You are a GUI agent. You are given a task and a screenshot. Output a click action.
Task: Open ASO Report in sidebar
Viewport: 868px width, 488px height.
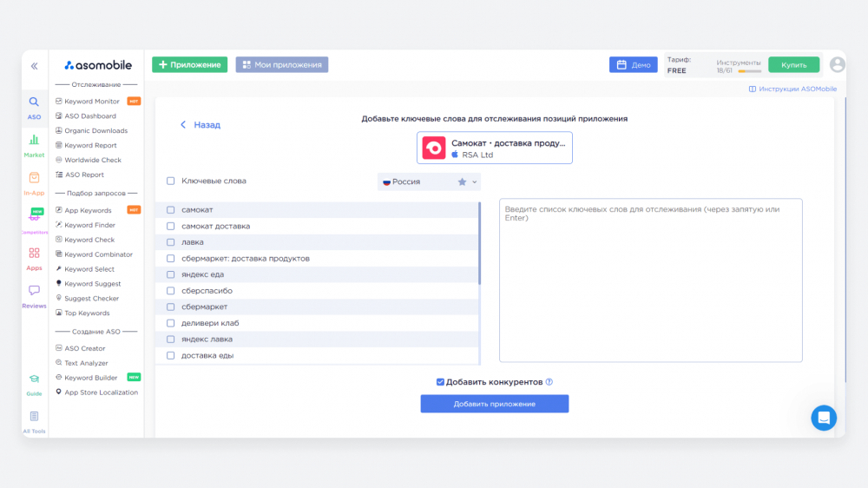tap(84, 175)
